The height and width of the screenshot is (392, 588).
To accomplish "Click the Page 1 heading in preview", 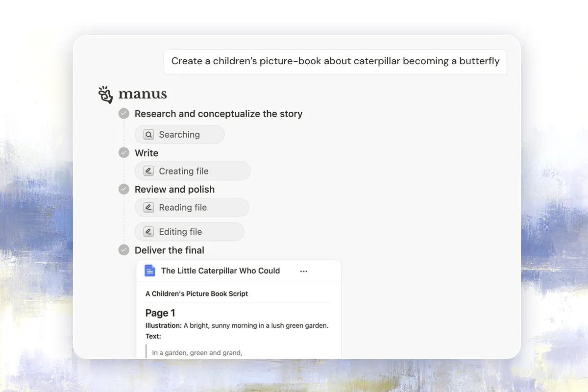I will pos(160,313).
